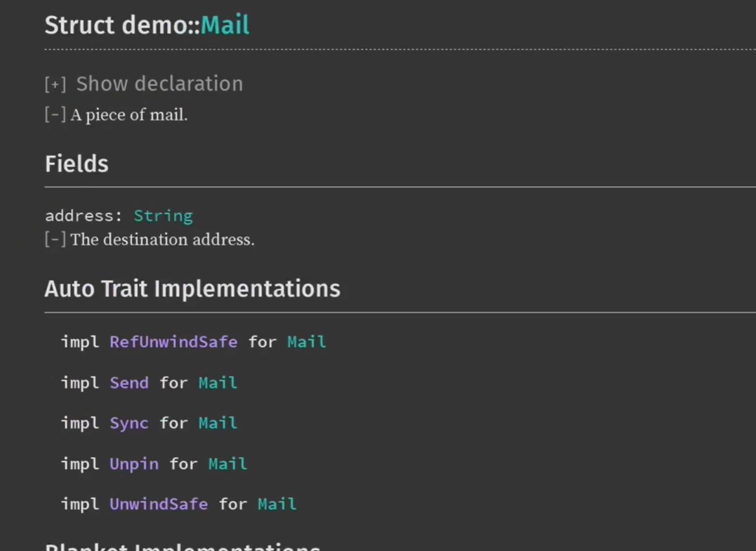
Task: Open the Sync trait link
Action: click(129, 423)
